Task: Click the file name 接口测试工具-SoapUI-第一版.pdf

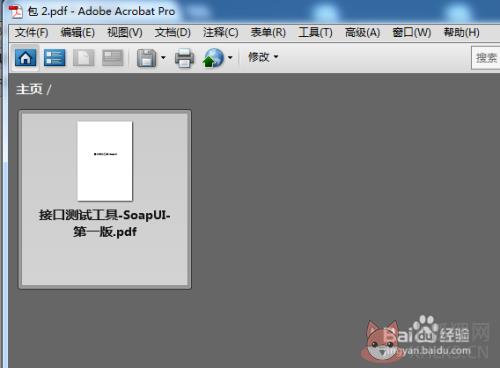Action: [105, 223]
